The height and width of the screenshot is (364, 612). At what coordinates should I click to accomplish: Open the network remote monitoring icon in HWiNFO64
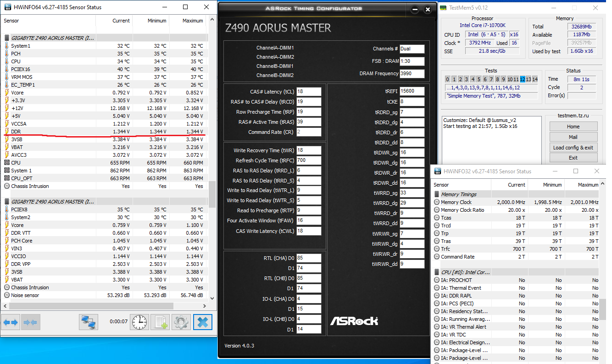89,322
